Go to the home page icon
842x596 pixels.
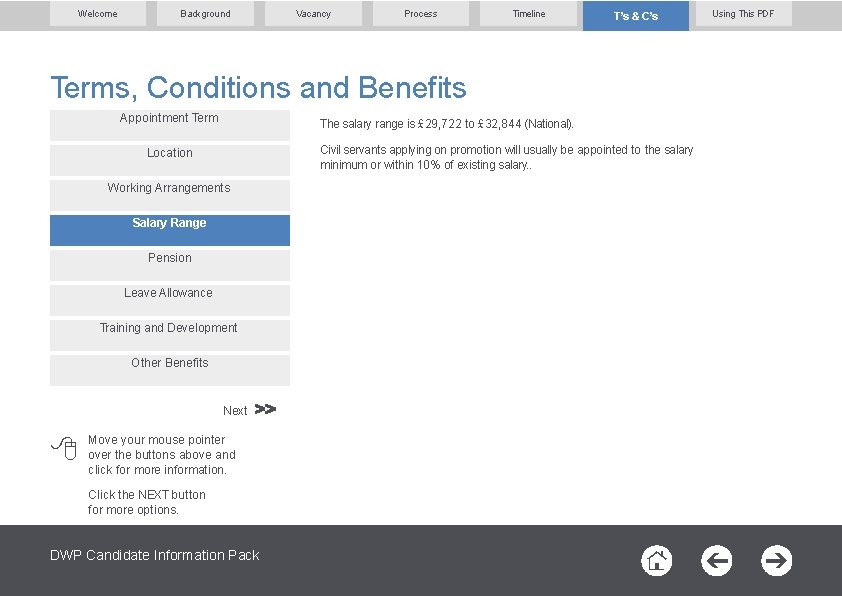point(656,561)
